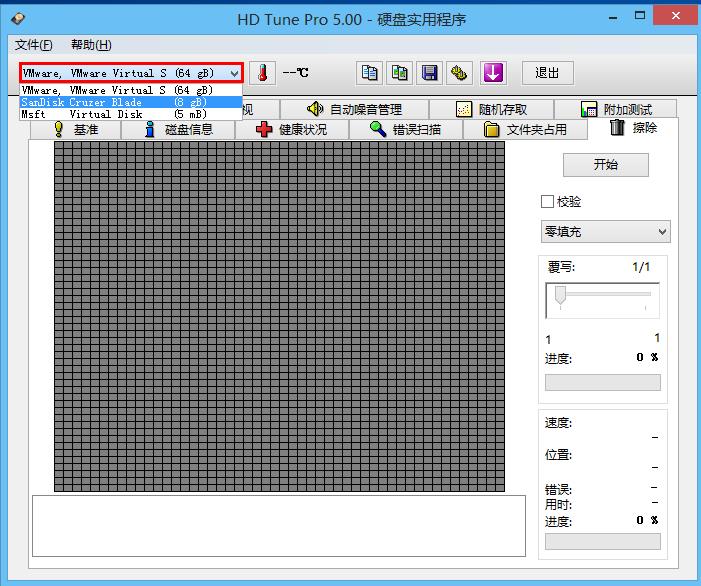This screenshot has width=701, height=586.
Task: Select VMware Virtual S (64 gB) list entry
Action: [131, 90]
